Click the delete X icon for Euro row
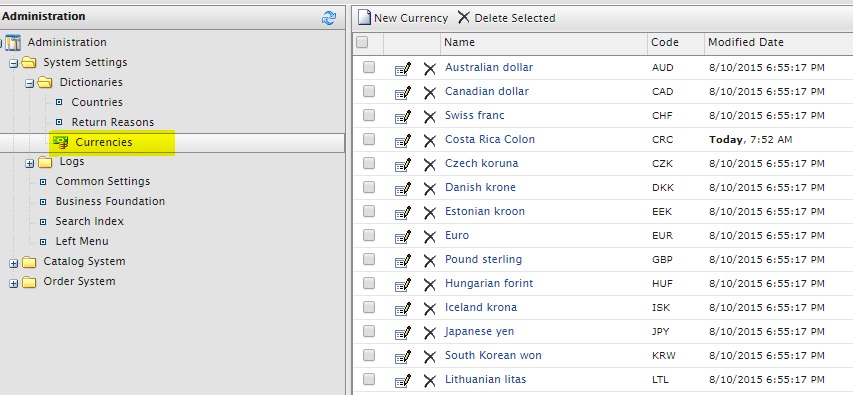 pos(430,237)
